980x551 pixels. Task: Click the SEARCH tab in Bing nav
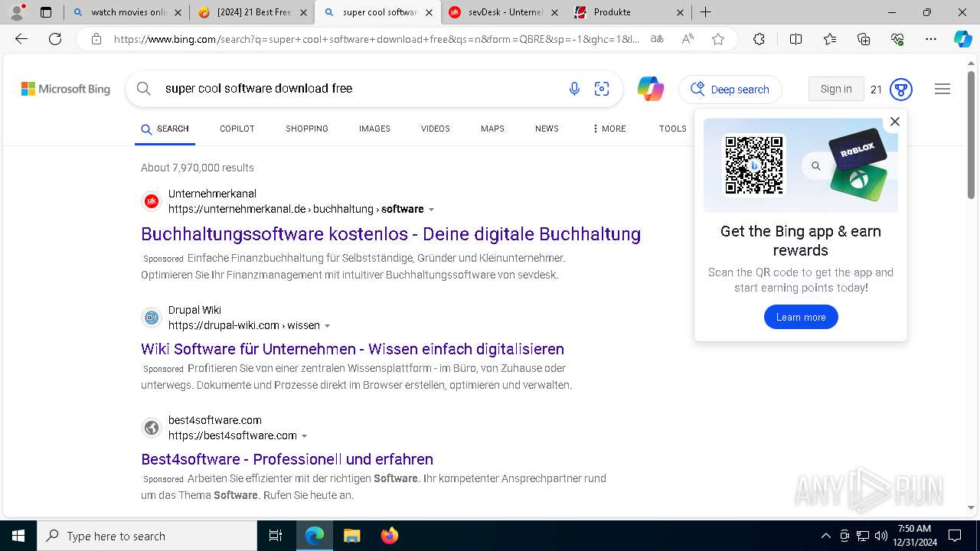coord(165,129)
